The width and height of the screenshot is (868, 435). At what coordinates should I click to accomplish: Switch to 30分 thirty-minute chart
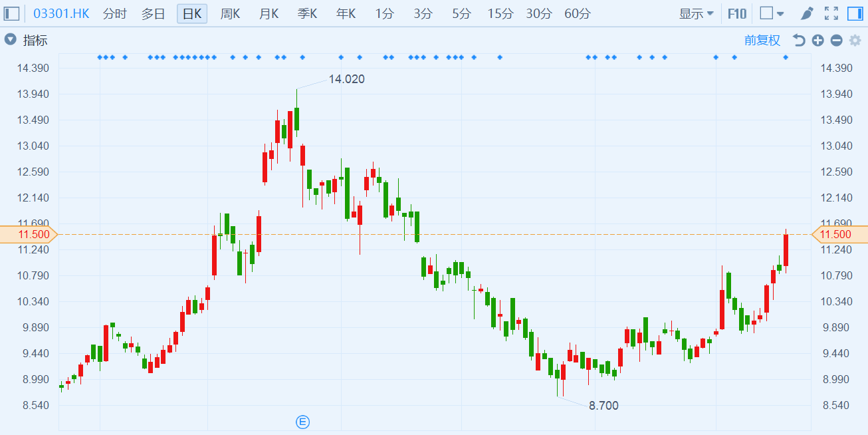(539, 13)
